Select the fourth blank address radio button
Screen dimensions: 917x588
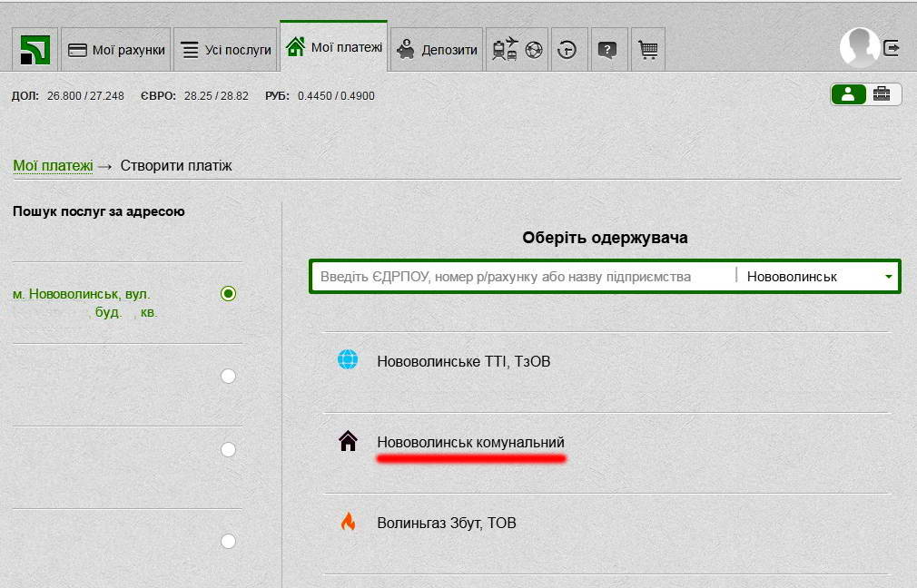coord(228,541)
